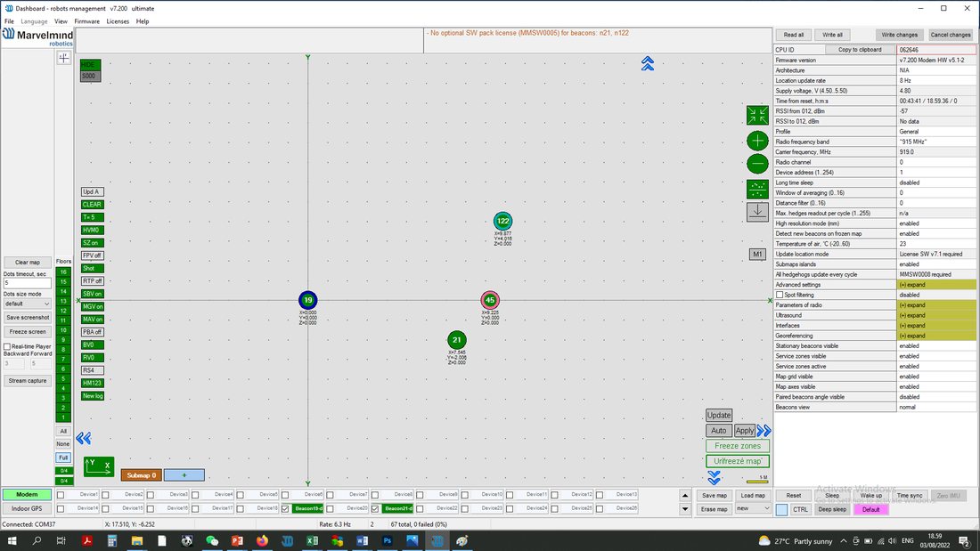980x551 pixels.
Task: Click the Unfreeze map button
Action: click(x=738, y=461)
